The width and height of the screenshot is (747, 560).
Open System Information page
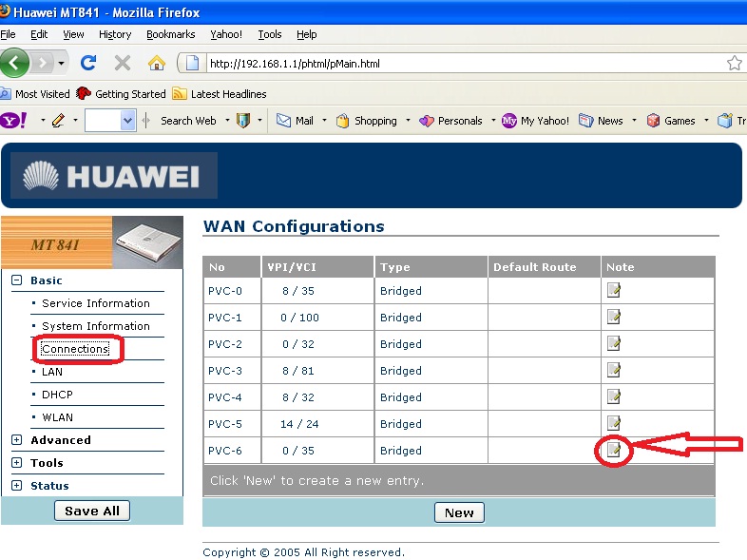pos(96,326)
